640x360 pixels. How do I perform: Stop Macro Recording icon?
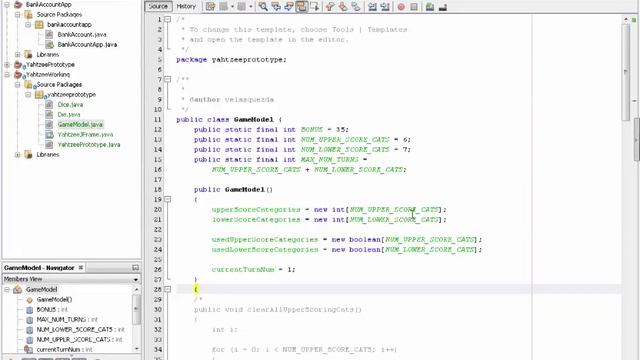tap(414, 7)
